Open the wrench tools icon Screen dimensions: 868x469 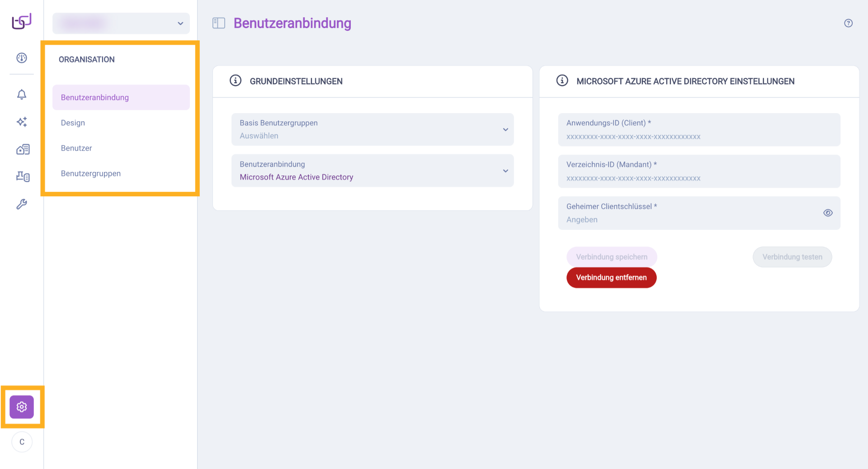(21, 204)
